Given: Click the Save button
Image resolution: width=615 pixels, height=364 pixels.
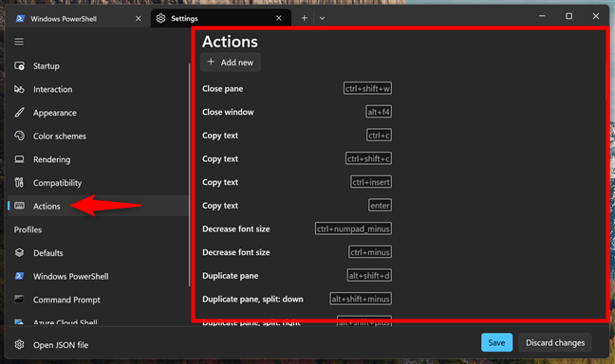Looking at the screenshot, I should coord(496,342).
